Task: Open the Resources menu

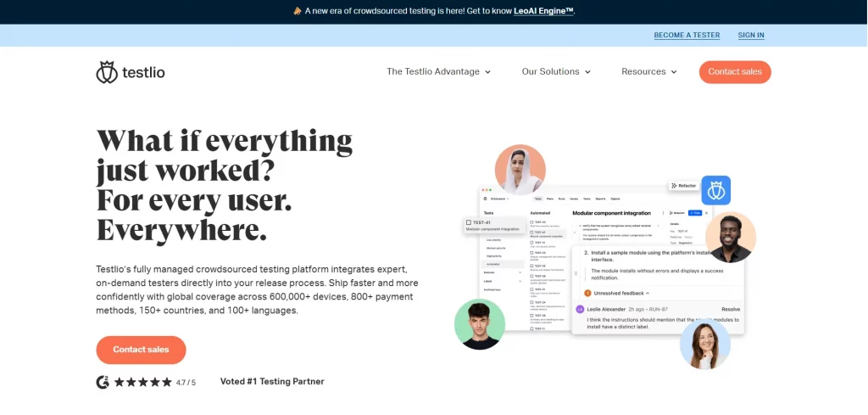Action: coord(648,71)
